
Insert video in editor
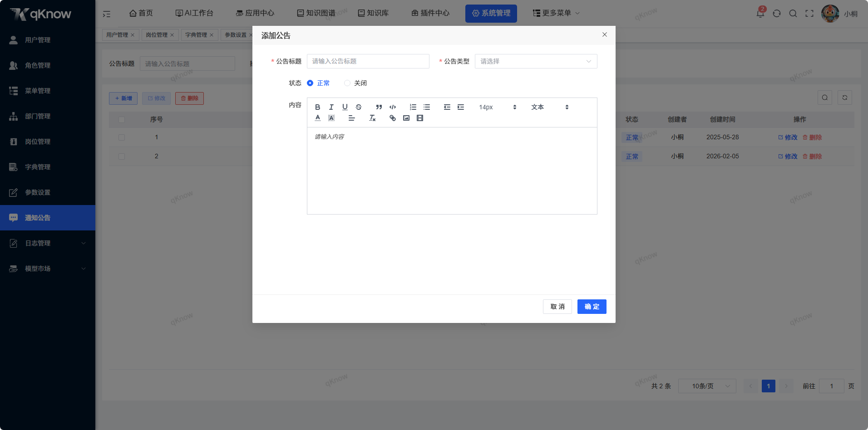point(420,118)
